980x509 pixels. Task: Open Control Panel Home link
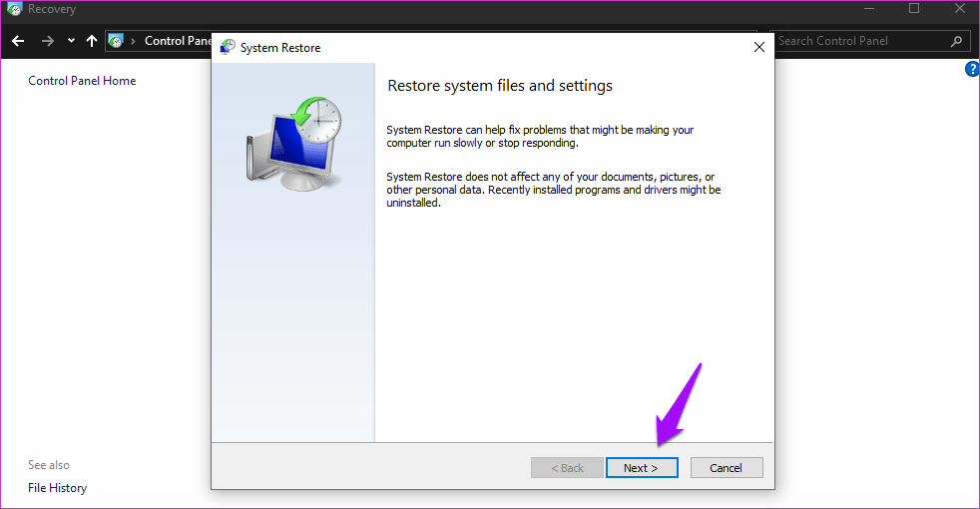[82, 81]
